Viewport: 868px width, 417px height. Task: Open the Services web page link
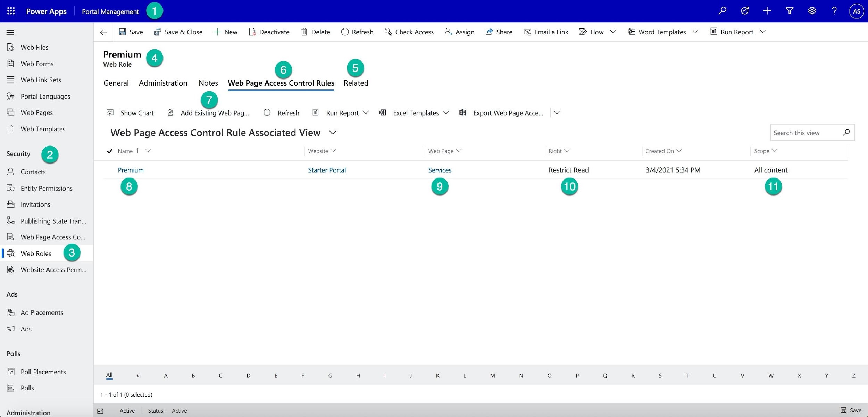tap(440, 170)
